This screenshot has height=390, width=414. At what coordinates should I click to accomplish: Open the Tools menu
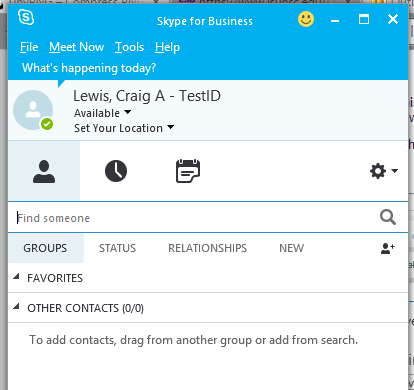[129, 47]
